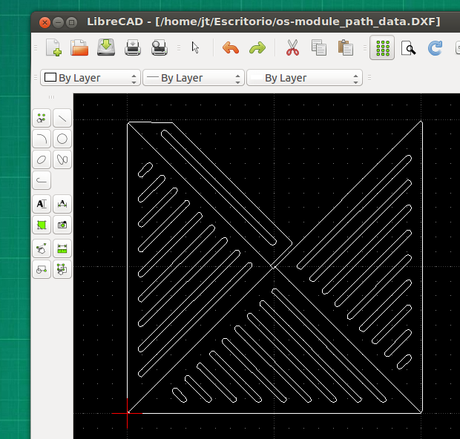
Task: Print the current drawing
Action: coord(133,47)
